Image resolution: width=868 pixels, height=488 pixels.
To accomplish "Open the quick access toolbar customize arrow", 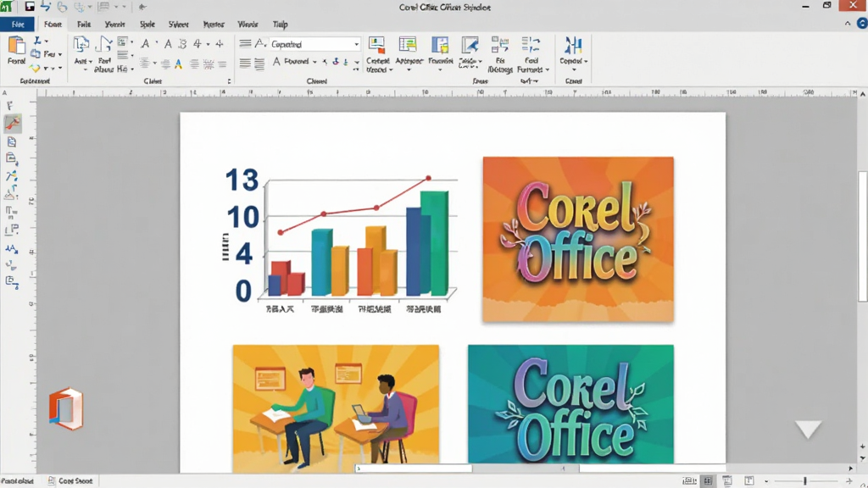I will pyautogui.click(x=142, y=7).
